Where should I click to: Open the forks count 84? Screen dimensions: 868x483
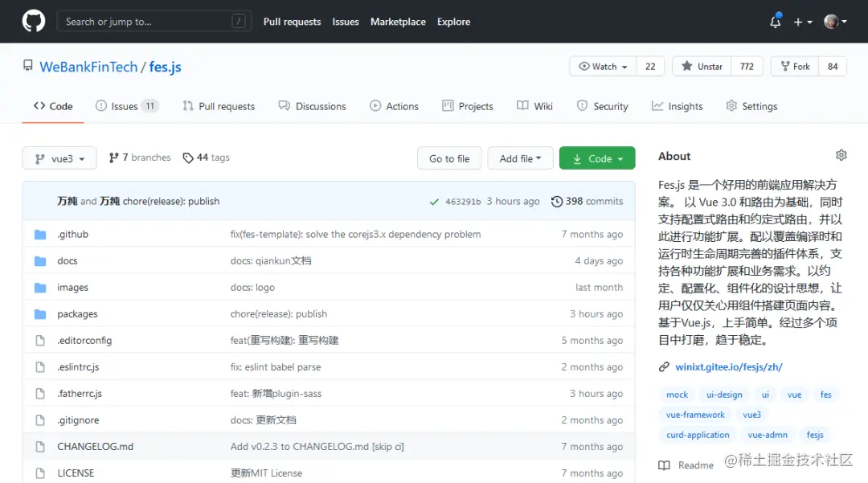(833, 67)
